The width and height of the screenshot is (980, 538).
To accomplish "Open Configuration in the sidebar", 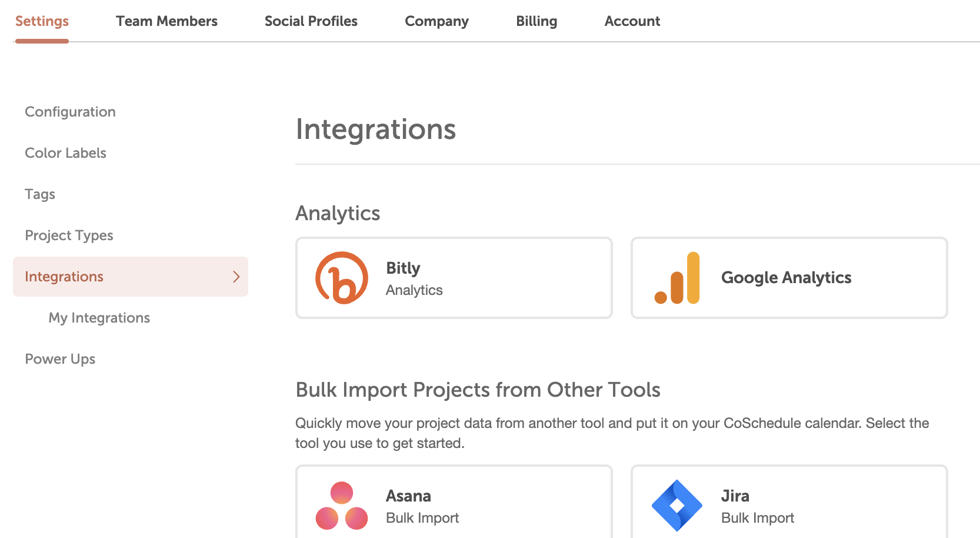I will (70, 112).
